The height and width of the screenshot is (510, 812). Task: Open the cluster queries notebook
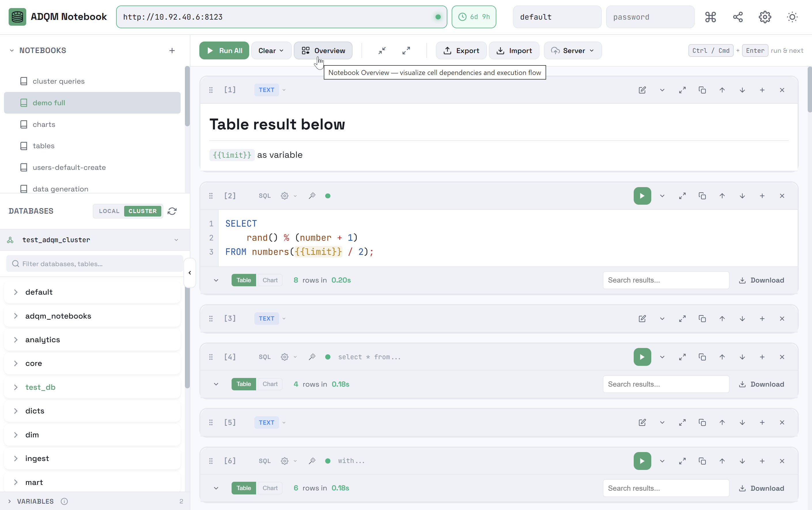point(92,81)
